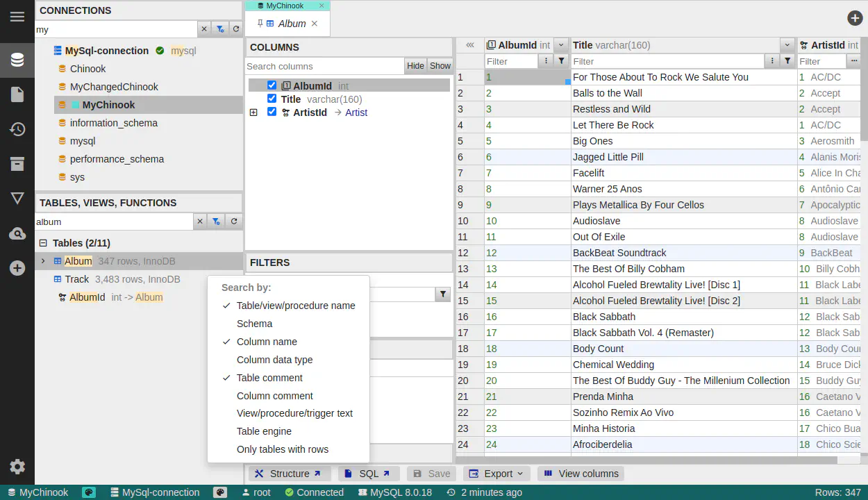This screenshot has width=868, height=500.
Task: Click the View columns button
Action: click(581, 474)
